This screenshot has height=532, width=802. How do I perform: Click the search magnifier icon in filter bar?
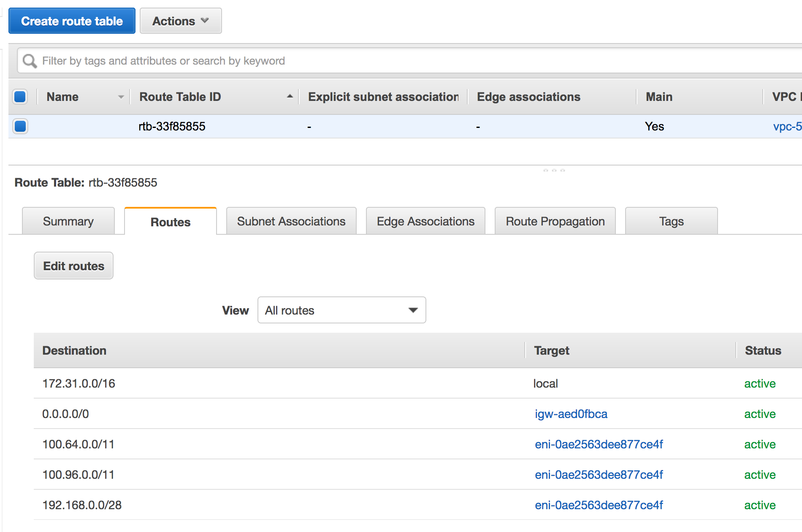(x=30, y=61)
